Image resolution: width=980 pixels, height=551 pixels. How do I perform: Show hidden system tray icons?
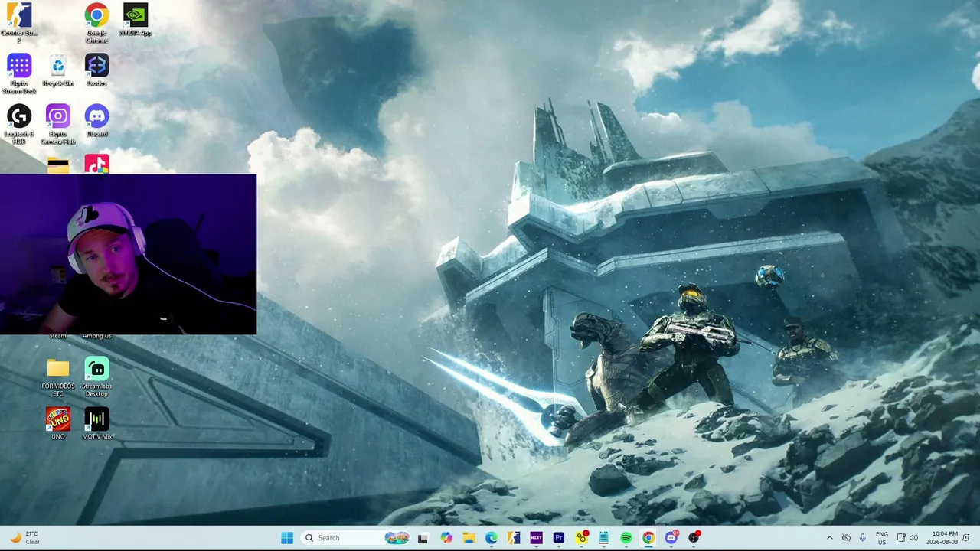pyautogui.click(x=829, y=538)
